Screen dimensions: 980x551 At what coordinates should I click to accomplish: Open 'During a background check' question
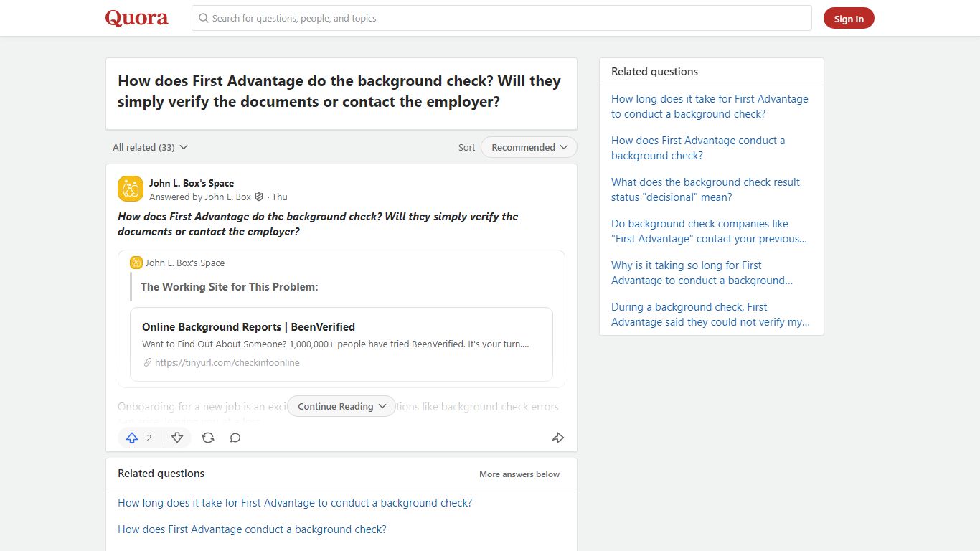(x=710, y=314)
